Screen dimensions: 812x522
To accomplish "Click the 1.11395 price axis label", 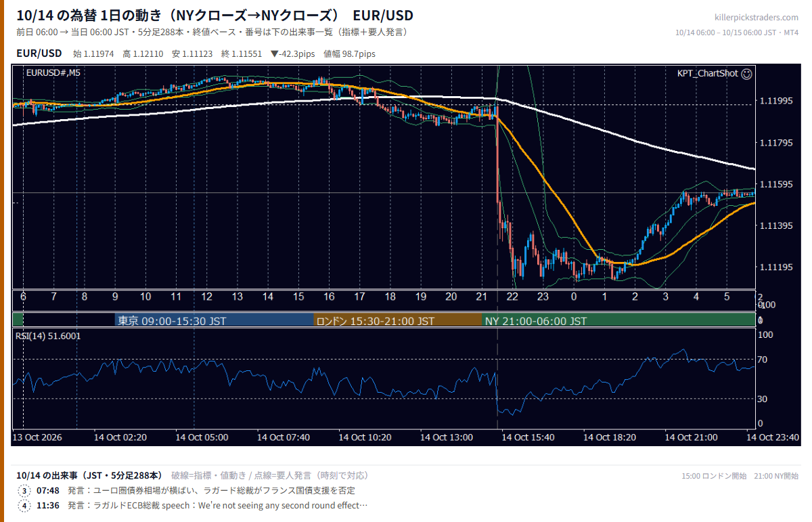I will 777,225.
